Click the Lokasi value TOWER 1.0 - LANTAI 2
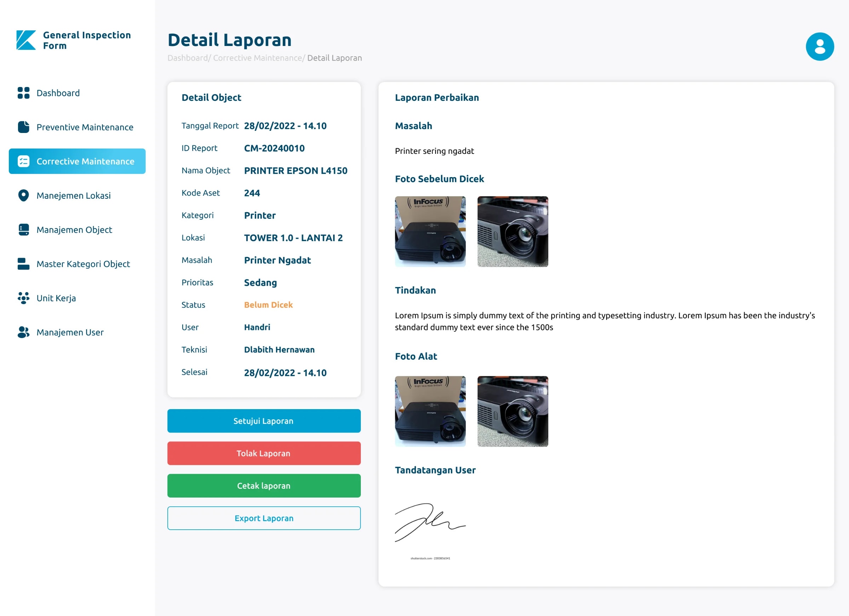Image resolution: width=849 pixels, height=616 pixels. pos(294,238)
